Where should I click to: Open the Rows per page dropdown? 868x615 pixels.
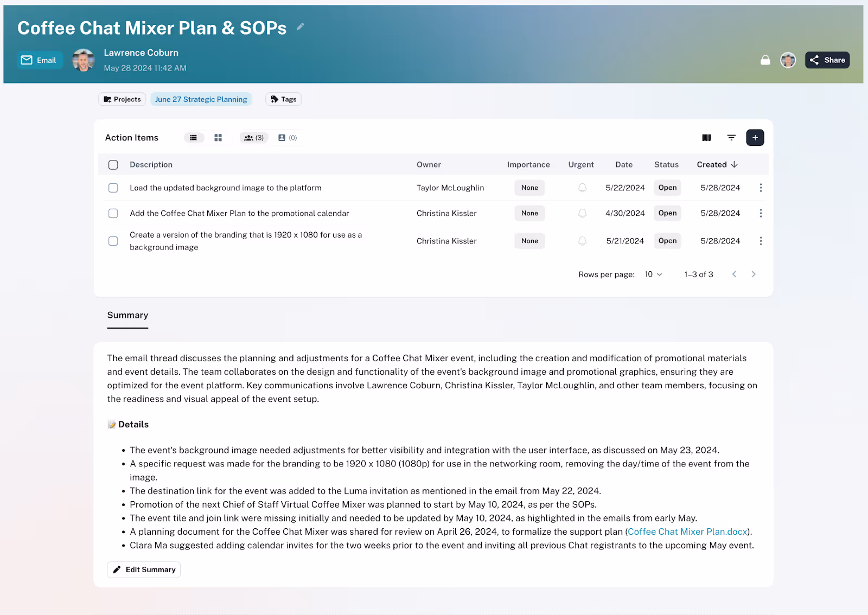[653, 274]
